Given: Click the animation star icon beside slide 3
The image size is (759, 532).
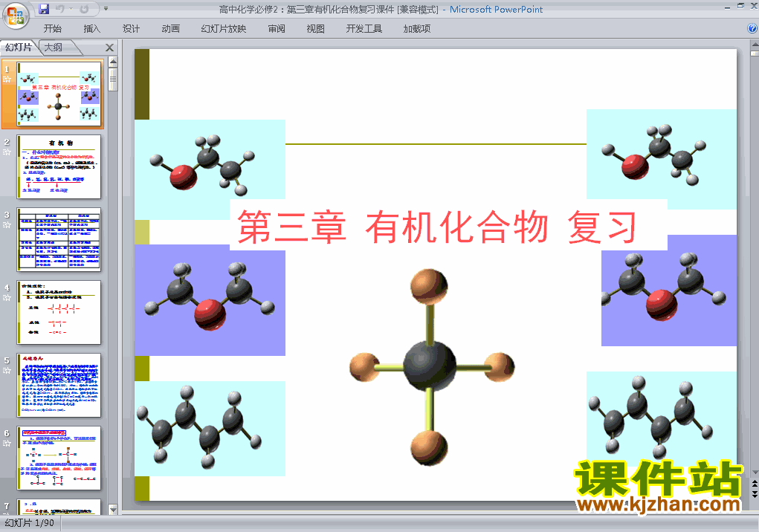Looking at the screenshot, I should 7,225.
